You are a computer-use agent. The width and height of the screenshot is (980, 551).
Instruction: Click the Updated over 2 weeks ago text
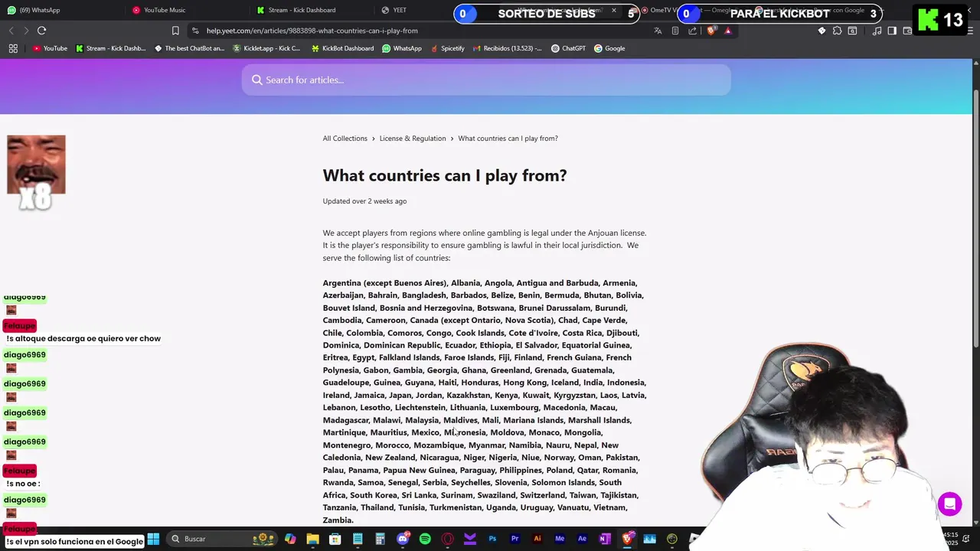(x=364, y=201)
